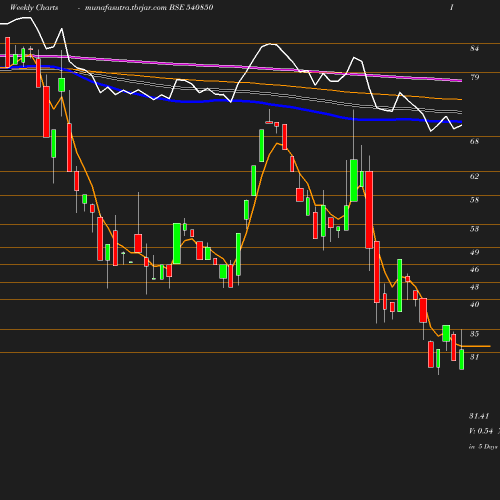Viewport: 500px width, 500px height.
Task: Click the "Weekly Charts" title text
Action: point(34,8)
